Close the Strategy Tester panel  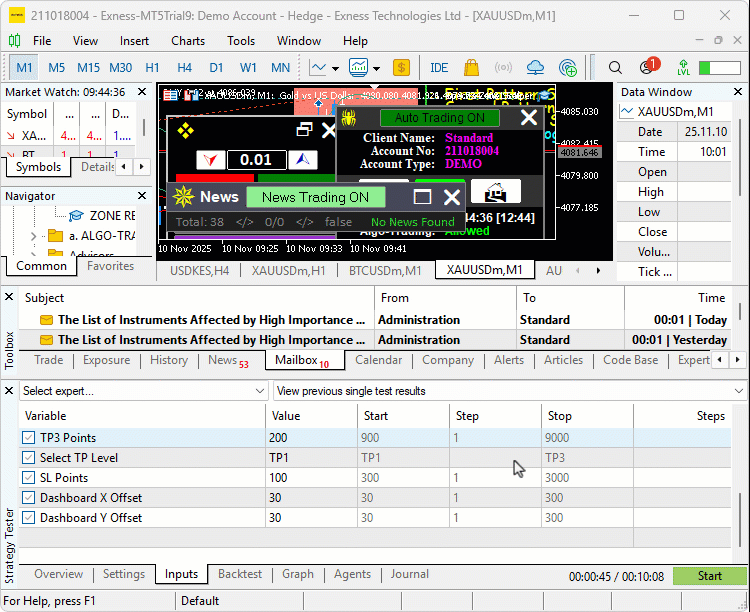(x=9, y=391)
